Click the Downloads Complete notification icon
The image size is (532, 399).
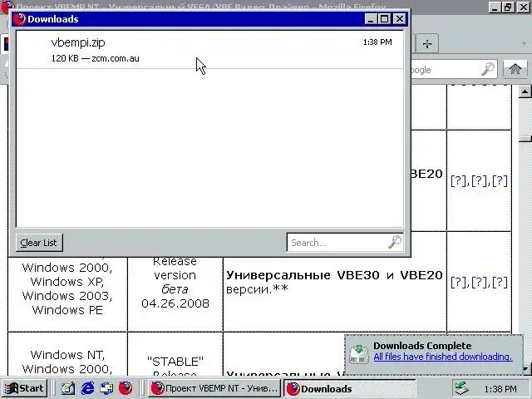click(358, 354)
